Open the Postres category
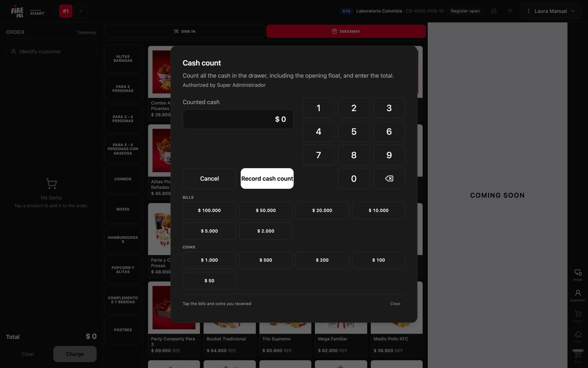The image size is (588, 368). pos(123,330)
